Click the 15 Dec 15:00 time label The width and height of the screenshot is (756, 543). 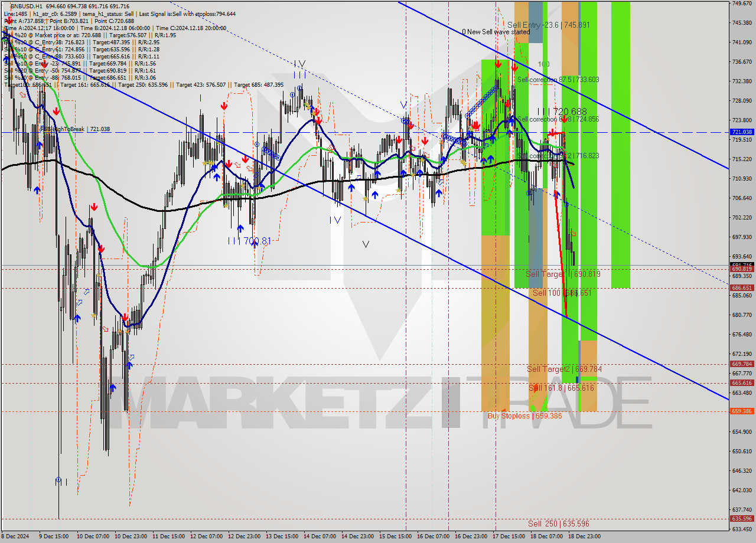[396, 537]
